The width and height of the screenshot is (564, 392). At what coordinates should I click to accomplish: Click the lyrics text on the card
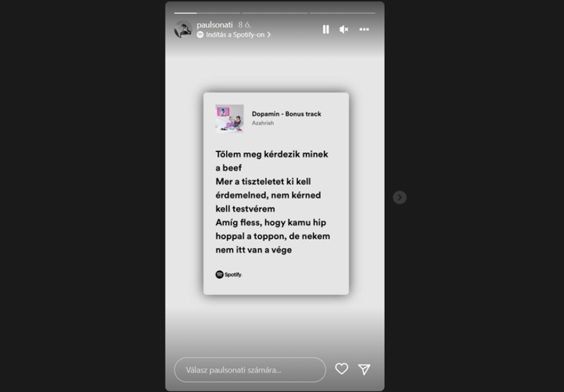click(x=273, y=202)
